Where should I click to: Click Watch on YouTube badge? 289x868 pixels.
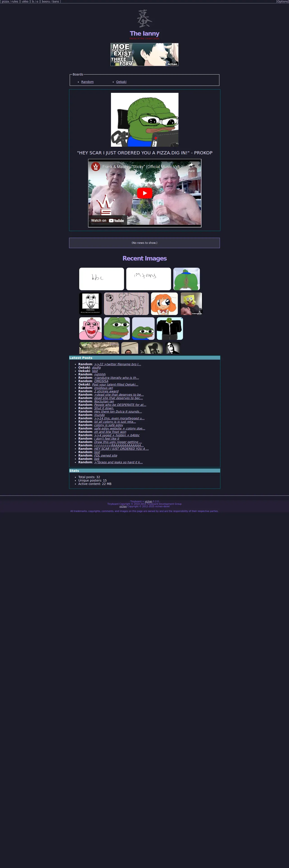click(108, 220)
